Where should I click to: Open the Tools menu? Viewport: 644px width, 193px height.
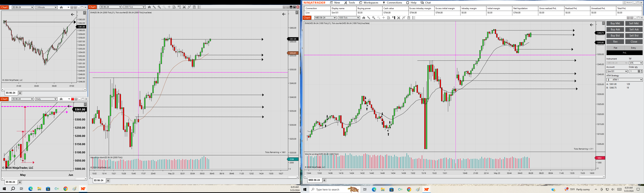[x=350, y=3]
